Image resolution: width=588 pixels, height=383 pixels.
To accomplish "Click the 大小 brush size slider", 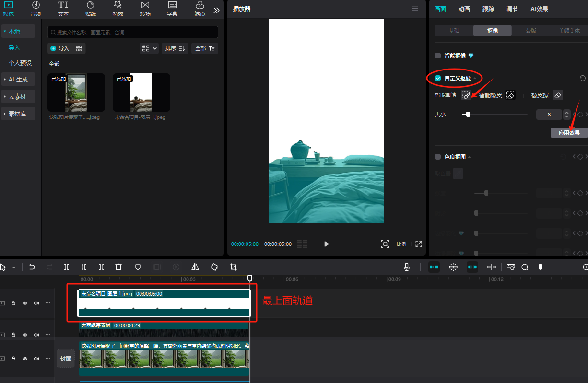I will pos(494,115).
